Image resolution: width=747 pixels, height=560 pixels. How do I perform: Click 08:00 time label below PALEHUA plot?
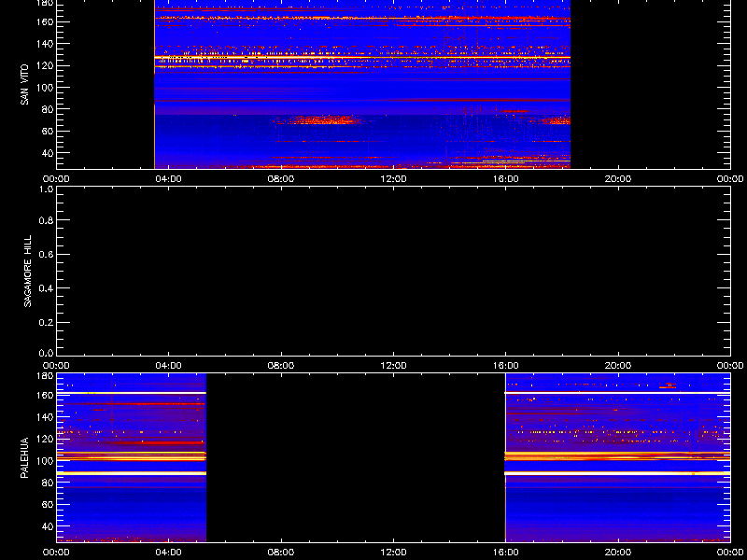(x=281, y=553)
